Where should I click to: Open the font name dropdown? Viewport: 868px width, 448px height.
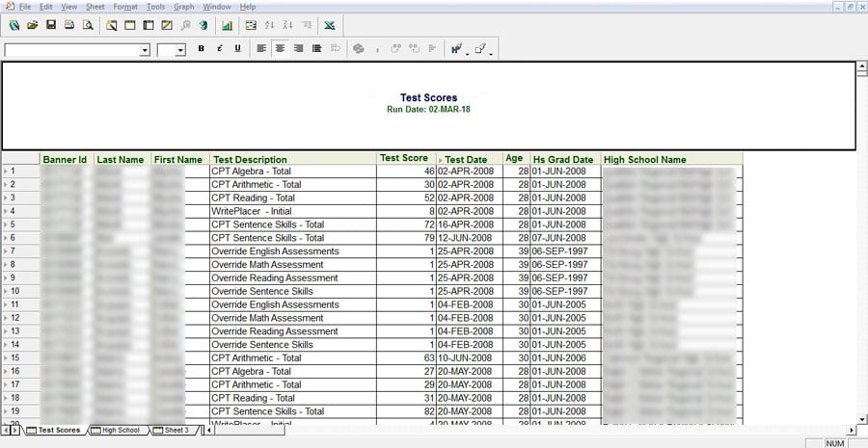[x=146, y=49]
